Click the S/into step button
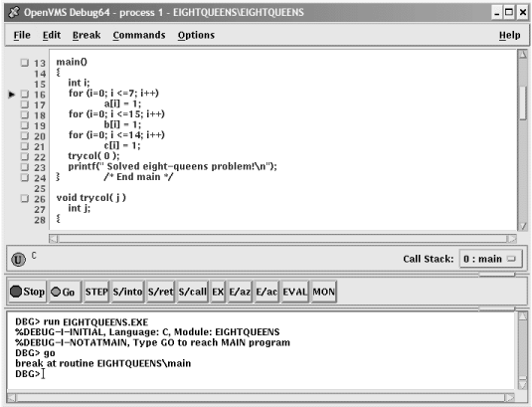The image size is (532, 407). 127,292
